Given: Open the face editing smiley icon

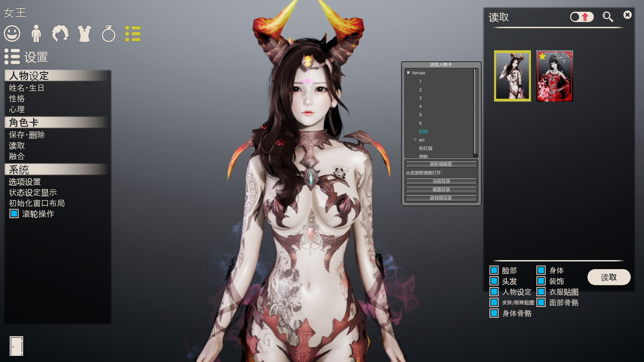Looking at the screenshot, I should point(12,34).
